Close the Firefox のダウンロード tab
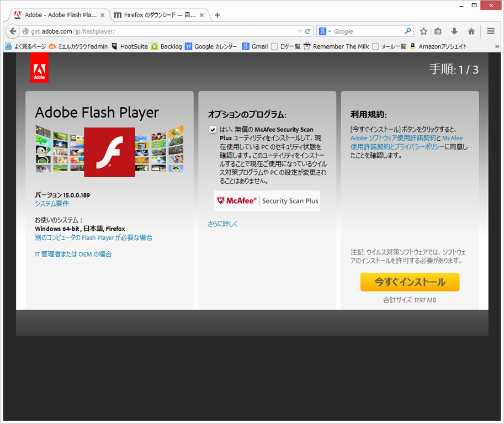The height and width of the screenshot is (424, 504). pos(201,15)
